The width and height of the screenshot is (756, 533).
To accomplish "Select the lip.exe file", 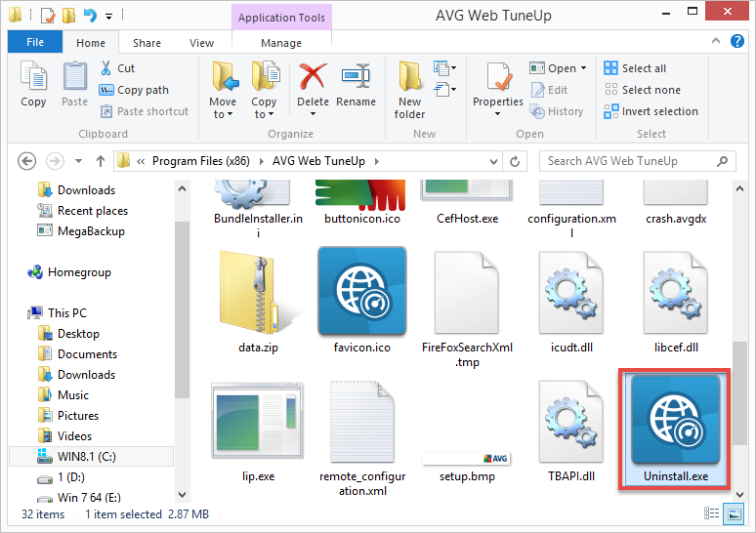I will (x=258, y=430).
